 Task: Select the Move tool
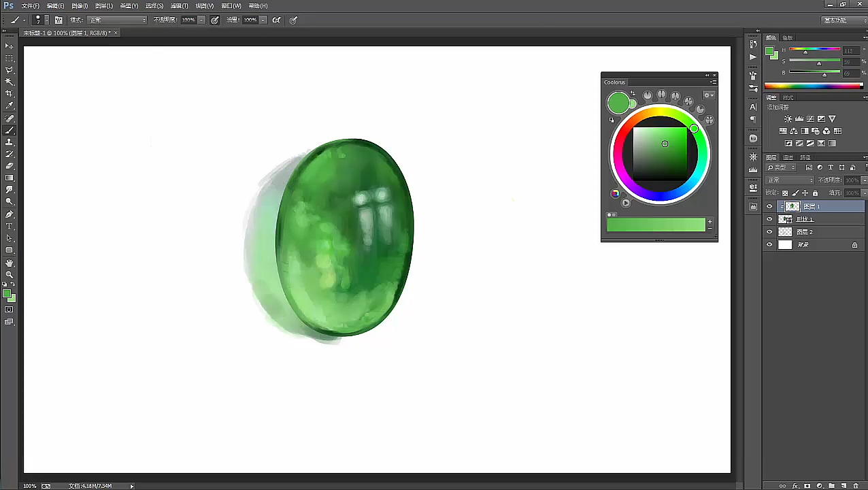[x=10, y=46]
